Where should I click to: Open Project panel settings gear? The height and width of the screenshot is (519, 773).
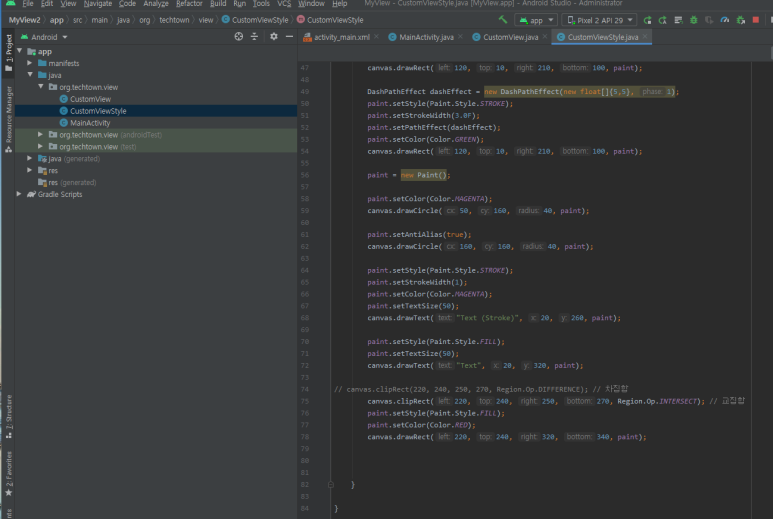(x=274, y=36)
